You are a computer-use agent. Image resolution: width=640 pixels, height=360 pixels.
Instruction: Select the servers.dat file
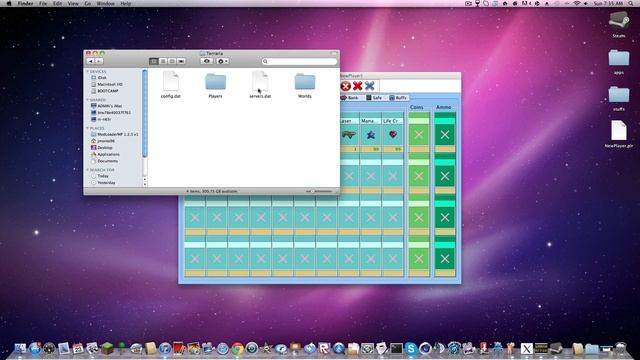click(260, 84)
